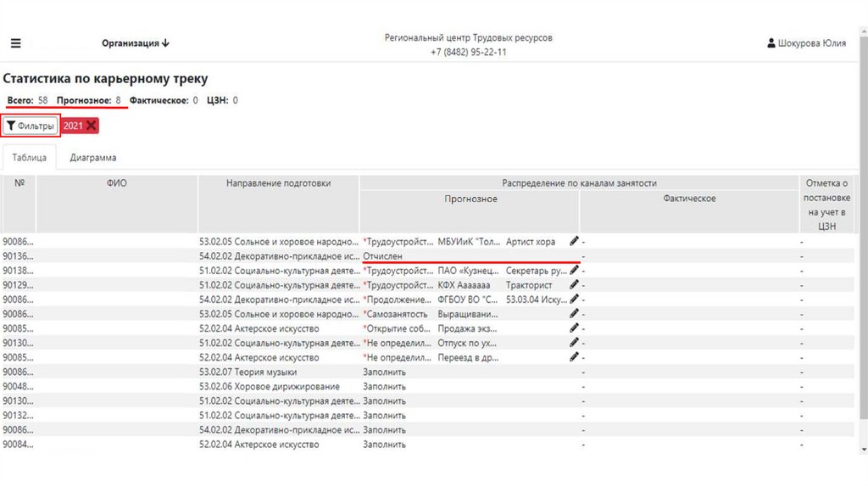Edit the Тракторист forecast row
868x487 pixels.
[574, 285]
